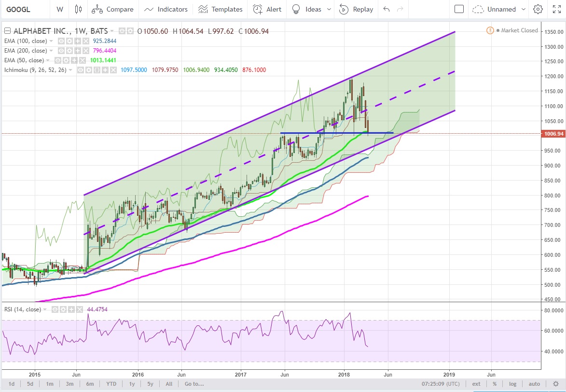Open the Templates menu
Screen dimensions: 566x392
221,9
